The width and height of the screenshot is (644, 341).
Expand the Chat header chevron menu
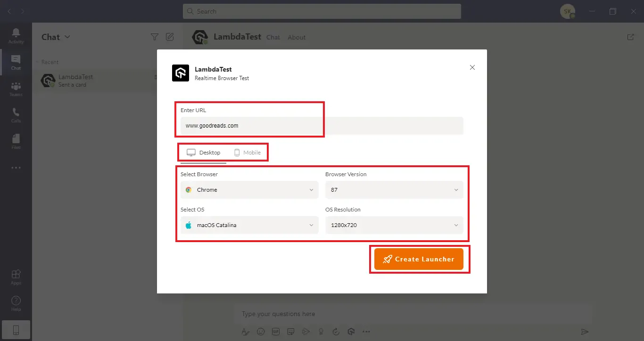tap(67, 36)
